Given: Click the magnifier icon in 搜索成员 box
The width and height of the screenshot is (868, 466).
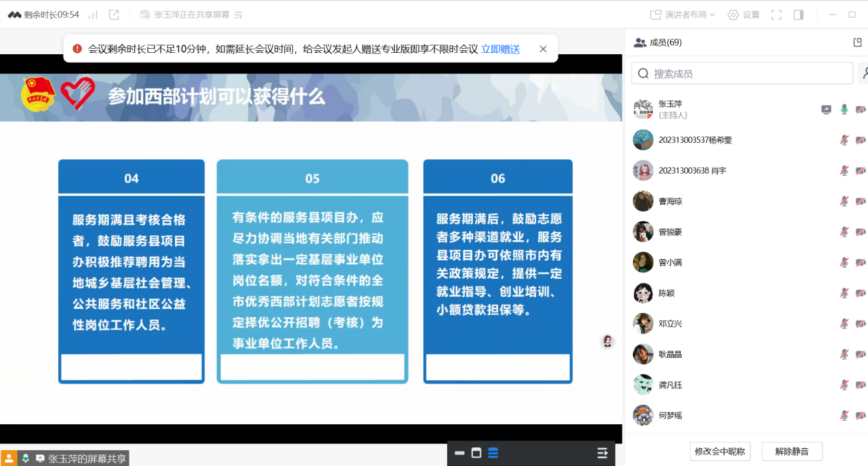Looking at the screenshot, I should pyautogui.click(x=644, y=73).
